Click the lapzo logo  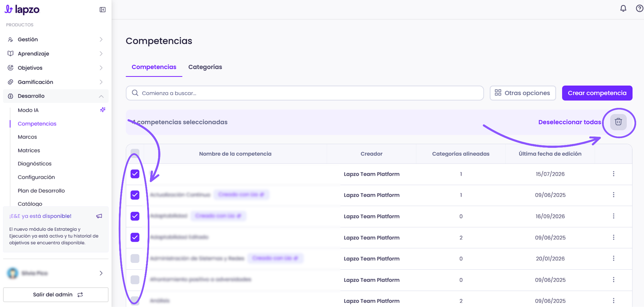(x=22, y=10)
